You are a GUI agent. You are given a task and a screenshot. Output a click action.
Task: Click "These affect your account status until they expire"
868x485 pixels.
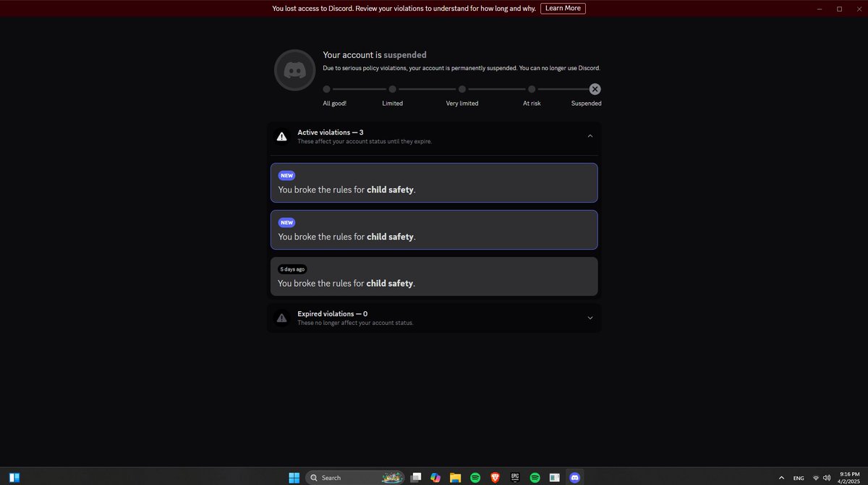365,142
